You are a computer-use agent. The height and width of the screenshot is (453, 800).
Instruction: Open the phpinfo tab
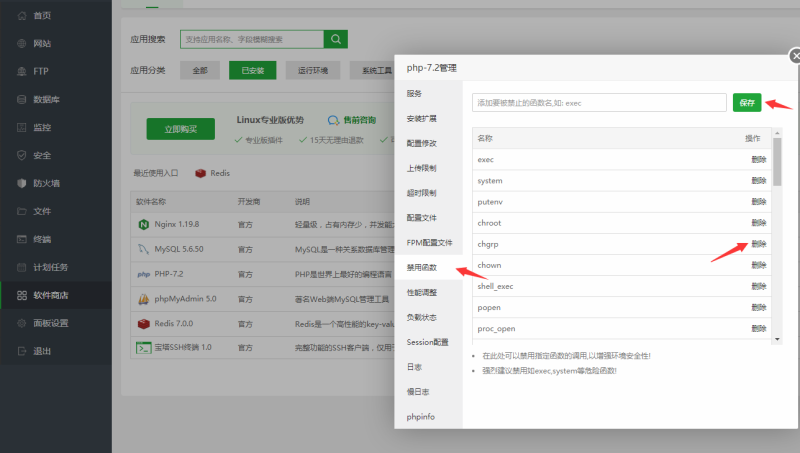[x=429, y=417]
